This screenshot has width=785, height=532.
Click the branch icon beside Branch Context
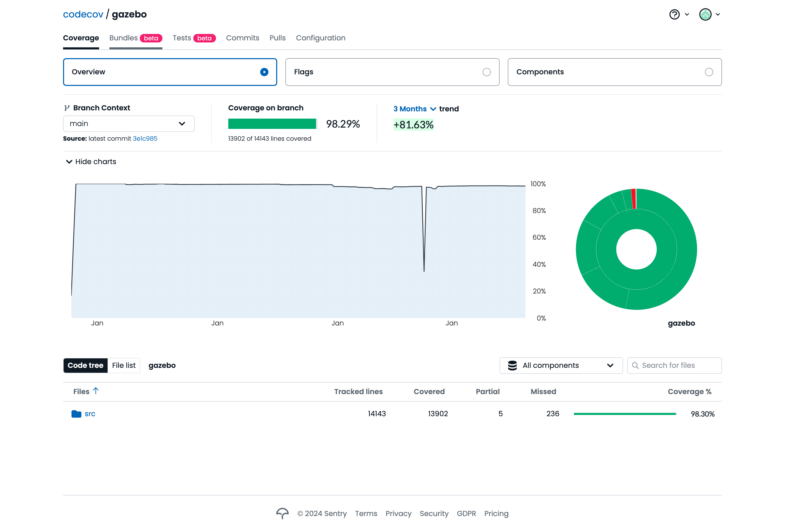(x=67, y=108)
